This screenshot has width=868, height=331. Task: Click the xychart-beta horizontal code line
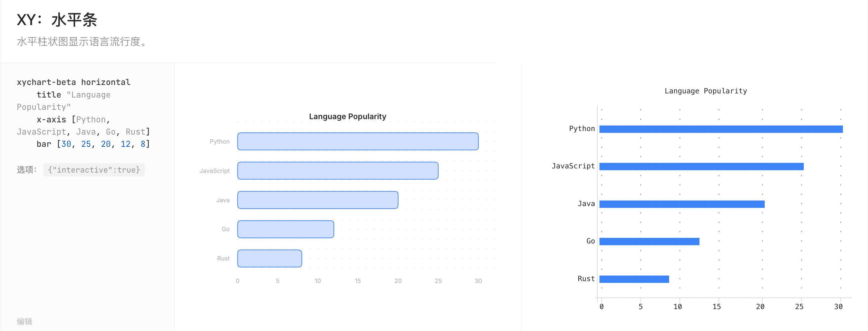click(73, 82)
